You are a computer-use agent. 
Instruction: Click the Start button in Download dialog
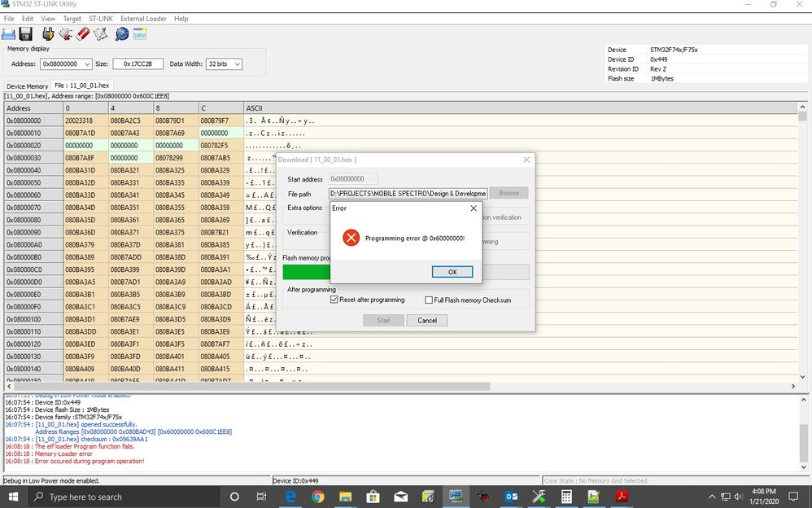coord(384,321)
